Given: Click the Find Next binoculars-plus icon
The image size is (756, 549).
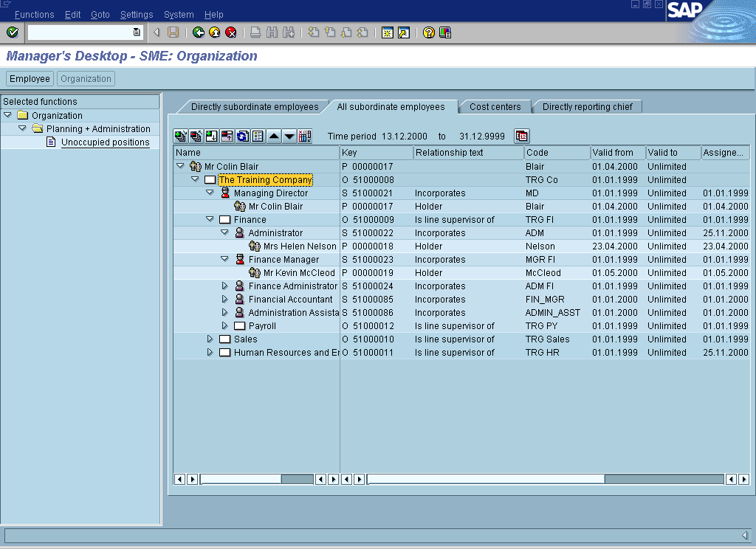Looking at the screenshot, I should pos(289,32).
